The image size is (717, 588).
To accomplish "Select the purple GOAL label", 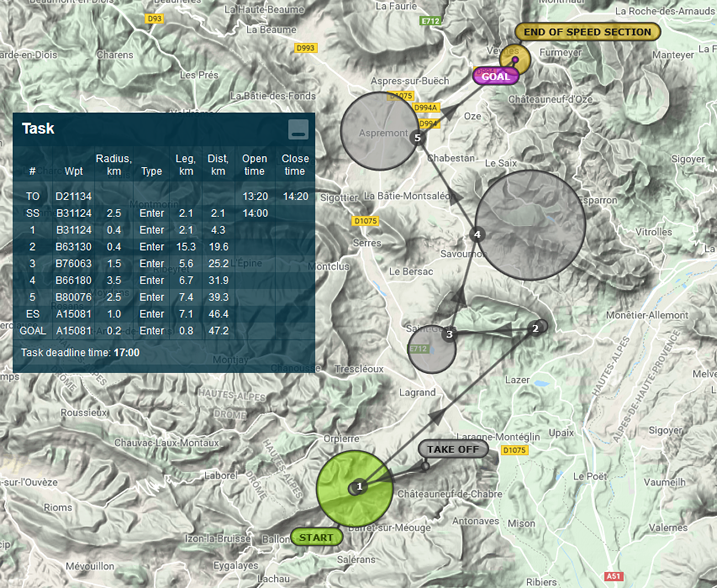I will 495,76.
